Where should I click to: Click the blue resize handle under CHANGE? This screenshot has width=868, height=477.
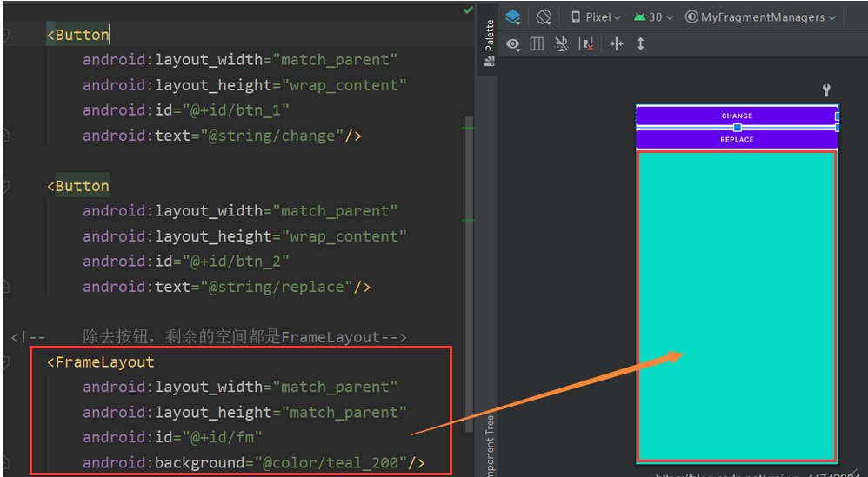(738, 128)
